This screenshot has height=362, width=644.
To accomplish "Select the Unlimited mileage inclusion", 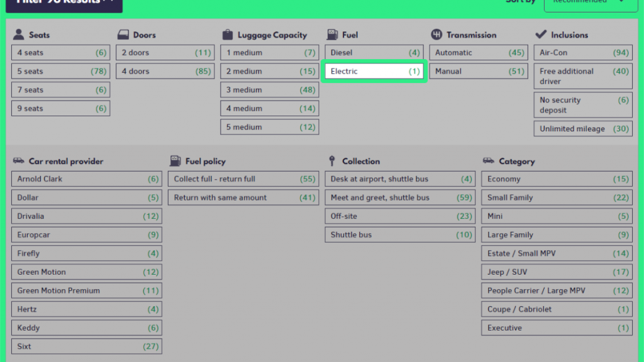I will point(583,129).
